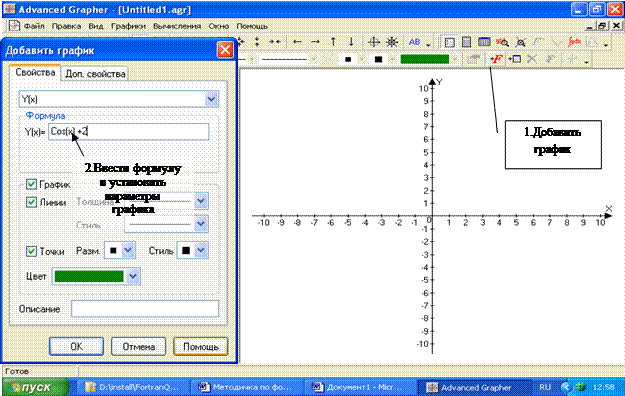Expand the Цвет color dropdown arrow
The image size is (625, 396).
[133, 276]
